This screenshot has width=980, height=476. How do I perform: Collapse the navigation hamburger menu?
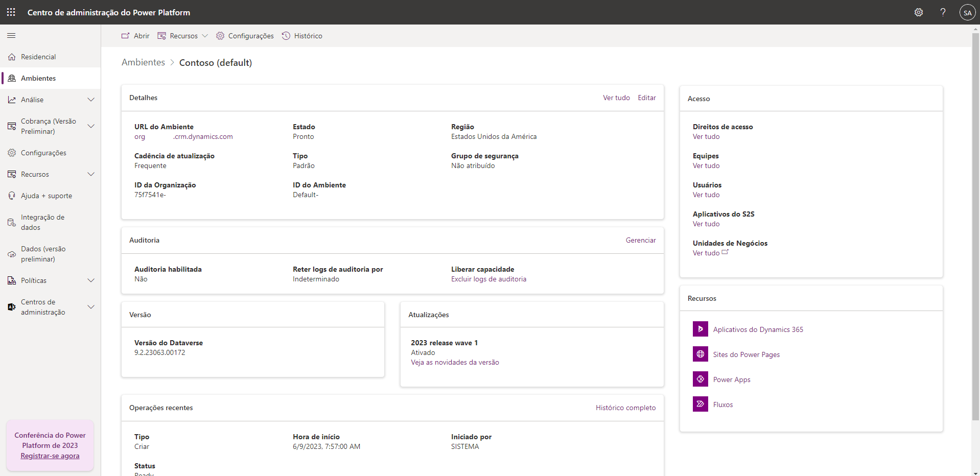coord(11,36)
